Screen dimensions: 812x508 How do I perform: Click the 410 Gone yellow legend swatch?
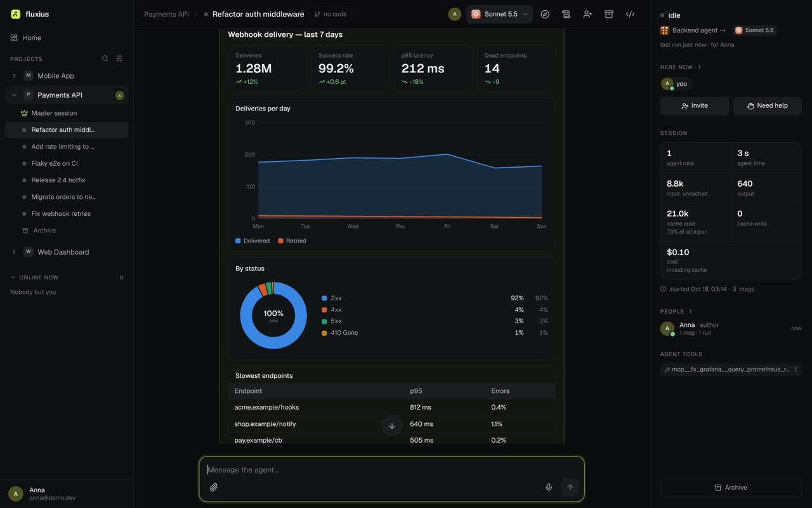(324, 333)
